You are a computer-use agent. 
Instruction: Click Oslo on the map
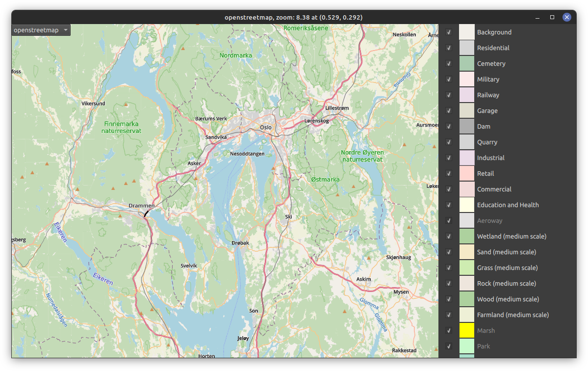265,127
